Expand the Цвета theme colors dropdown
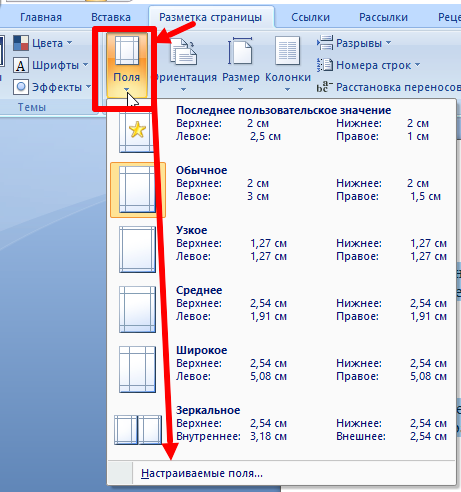Image resolution: width=461 pixels, height=492 pixels. [x=69, y=43]
